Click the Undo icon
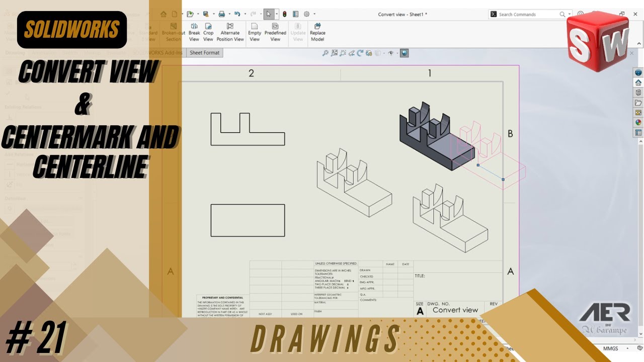 tap(237, 14)
